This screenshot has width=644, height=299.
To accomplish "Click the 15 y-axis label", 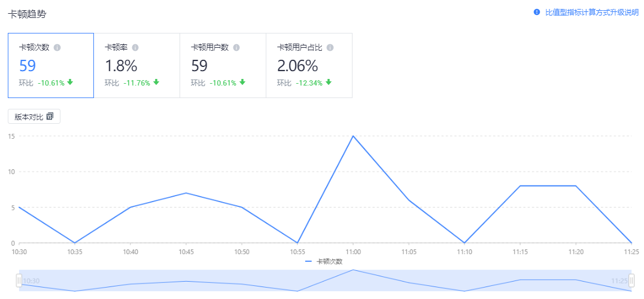I will pyautogui.click(x=11, y=136).
